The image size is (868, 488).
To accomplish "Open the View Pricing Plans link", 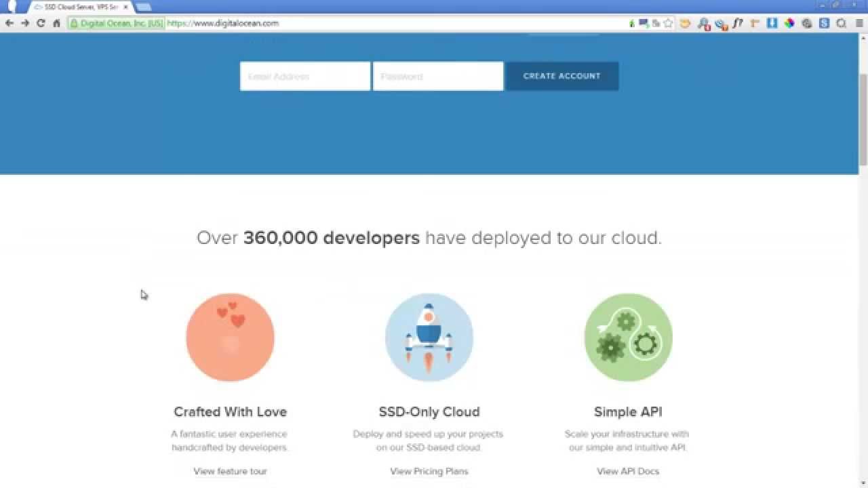I will (429, 471).
